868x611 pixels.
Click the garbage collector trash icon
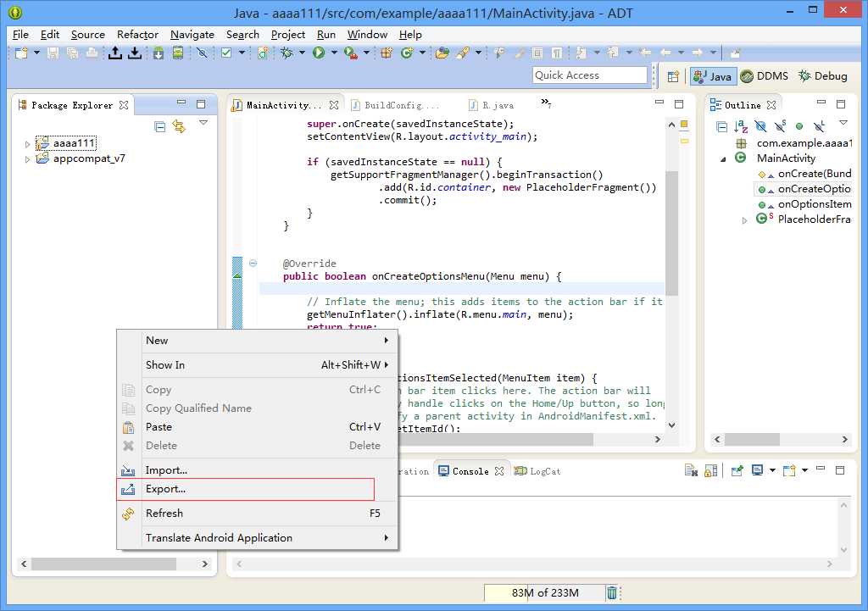(612, 592)
